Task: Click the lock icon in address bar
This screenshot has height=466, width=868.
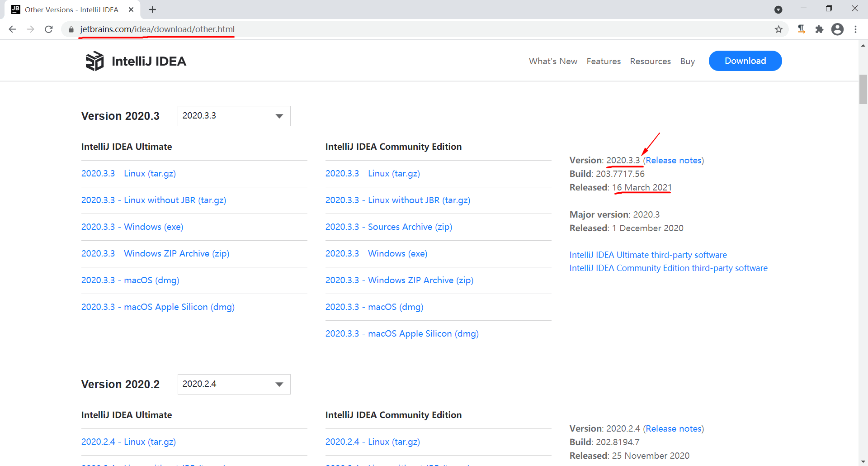Action: [x=71, y=29]
